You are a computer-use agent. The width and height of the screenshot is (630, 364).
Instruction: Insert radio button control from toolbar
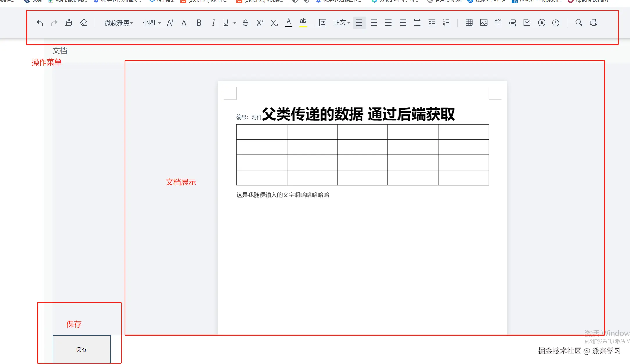(541, 23)
